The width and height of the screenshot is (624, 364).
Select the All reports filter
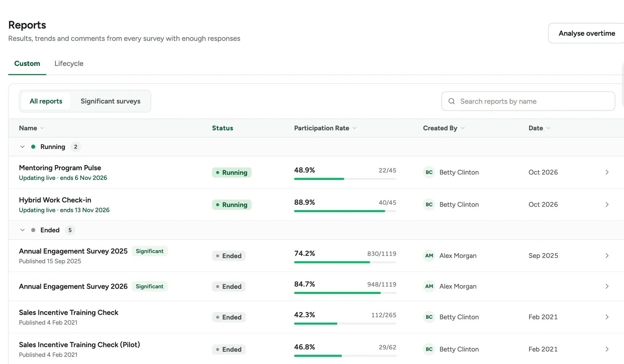(46, 101)
